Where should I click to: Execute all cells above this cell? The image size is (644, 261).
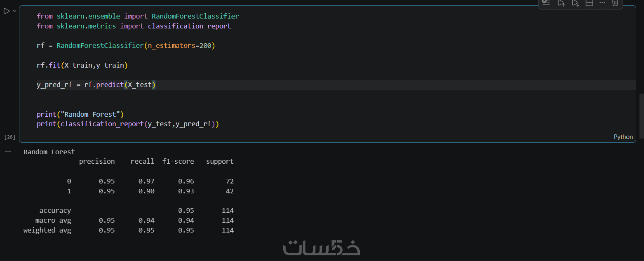pos(561,3)
